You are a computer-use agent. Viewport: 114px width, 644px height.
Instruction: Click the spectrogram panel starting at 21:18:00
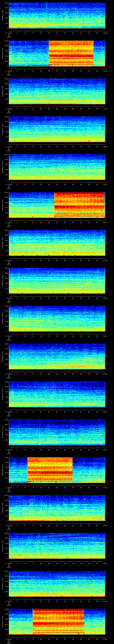(57, 167)
